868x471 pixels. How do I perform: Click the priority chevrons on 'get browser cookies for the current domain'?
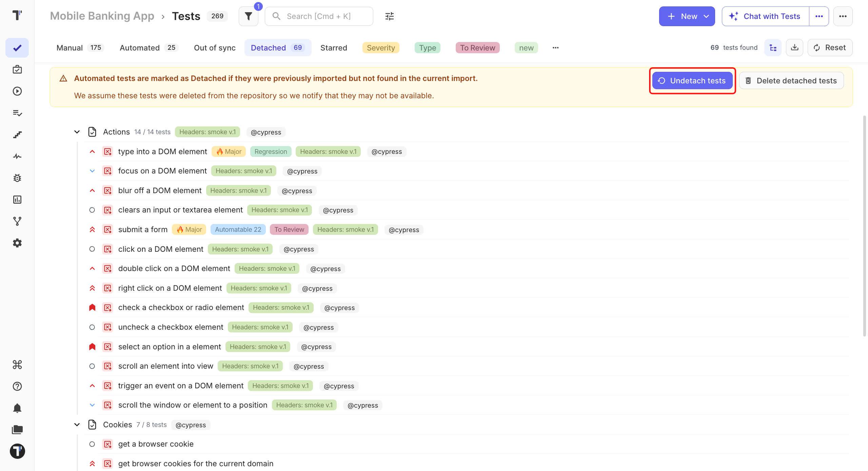pos(92,464)
